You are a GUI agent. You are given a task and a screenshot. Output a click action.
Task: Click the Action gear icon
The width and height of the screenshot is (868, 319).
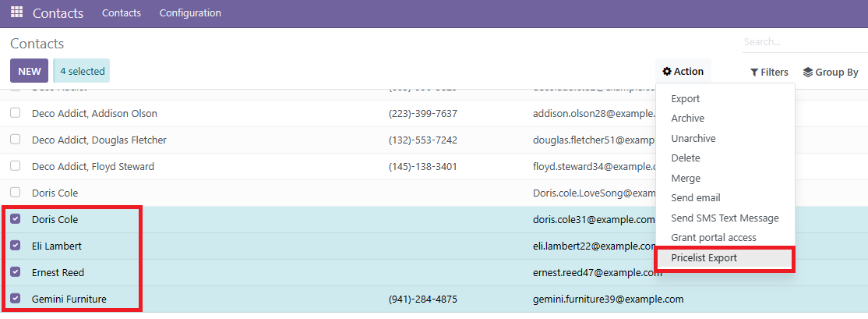coord(667,72)
